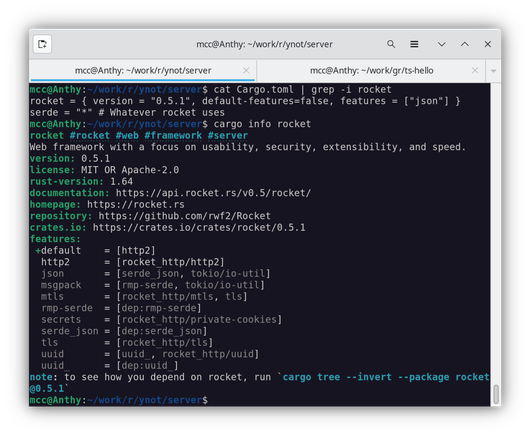Click 'version: 0.5.1' line
Viewport: 530px width, 435px height.
pyautogui.click(x=70, y=159)
